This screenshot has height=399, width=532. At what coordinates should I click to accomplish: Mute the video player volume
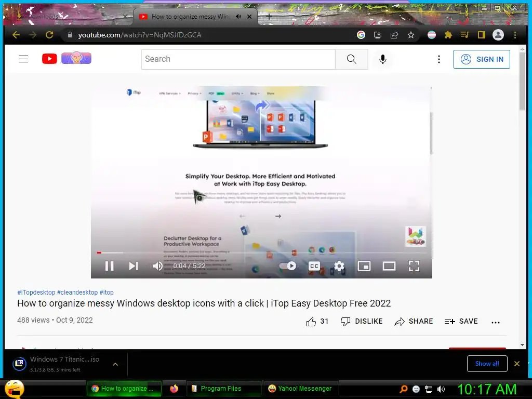tap(158, 266)
